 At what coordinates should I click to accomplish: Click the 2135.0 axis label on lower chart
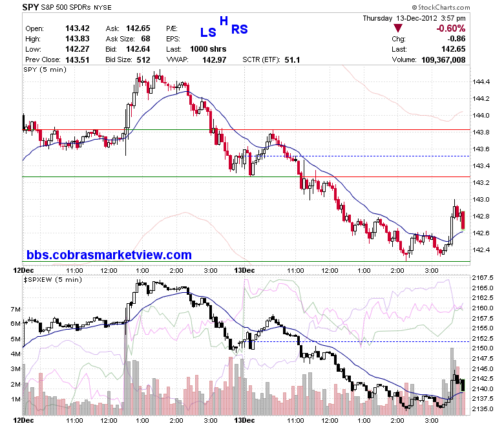click(483, 409)
